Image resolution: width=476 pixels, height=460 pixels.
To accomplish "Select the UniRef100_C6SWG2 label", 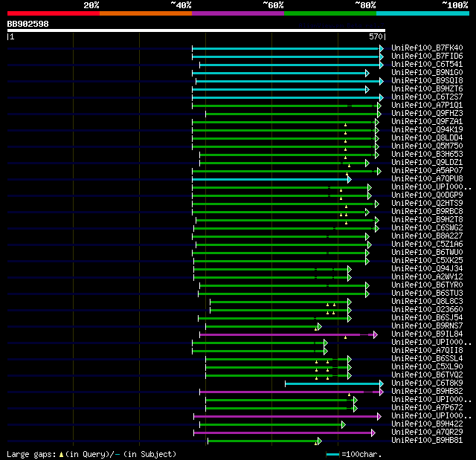I will pos(427,228).
